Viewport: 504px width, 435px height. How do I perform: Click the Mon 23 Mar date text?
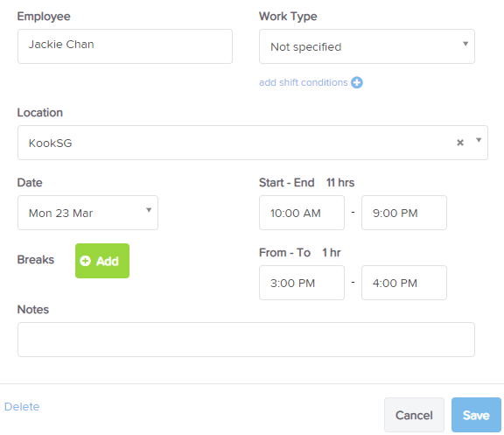pyautogui.click(x=60, y=214)
